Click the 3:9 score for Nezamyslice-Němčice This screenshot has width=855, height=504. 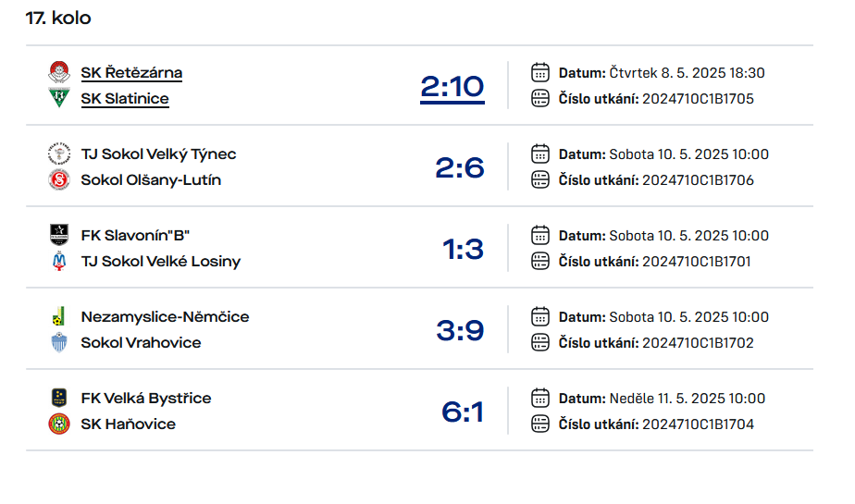pyautogui.click(x=460, y=330)
